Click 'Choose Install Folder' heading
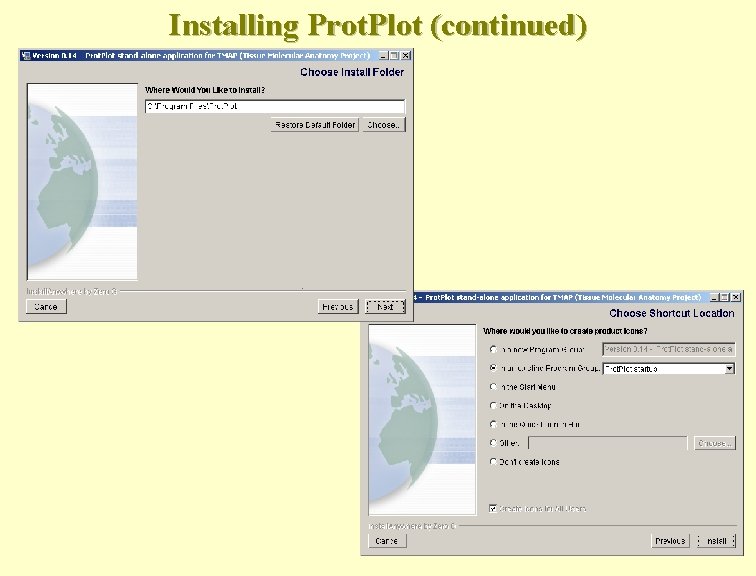This screenshot has height=576, width=756. [352, 72]
